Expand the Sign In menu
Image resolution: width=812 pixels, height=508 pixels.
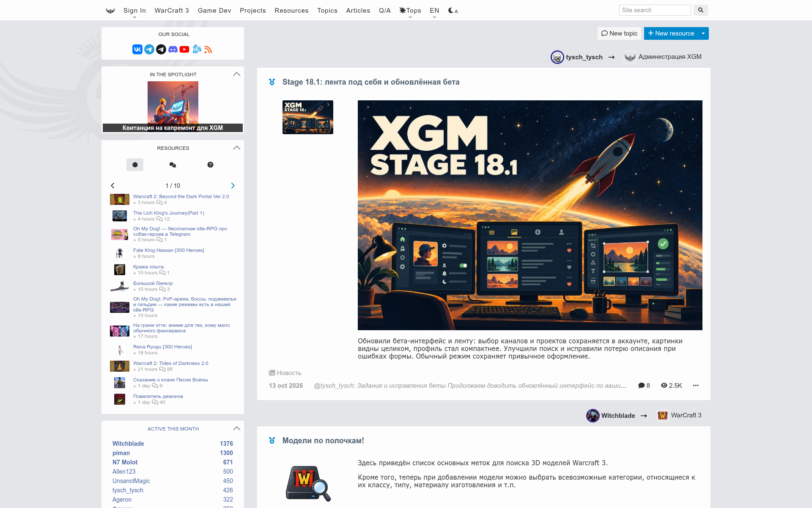point(134,11)
